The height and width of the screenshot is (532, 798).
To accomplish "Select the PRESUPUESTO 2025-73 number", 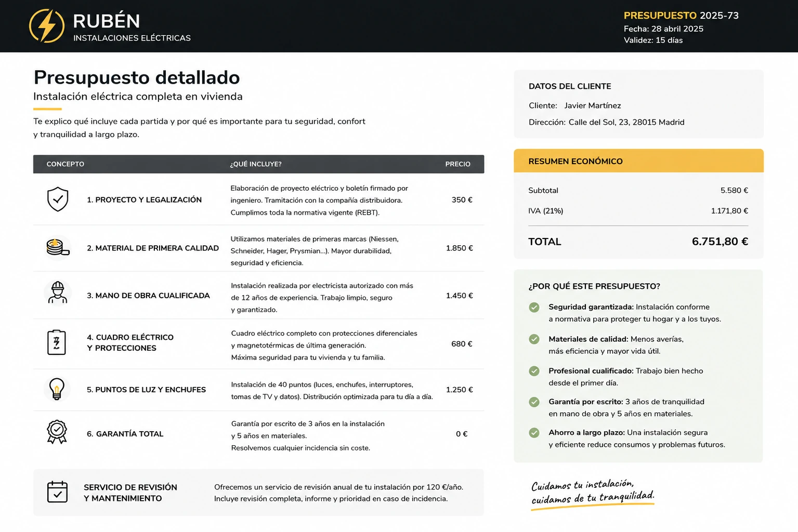I will click(681, 16).
